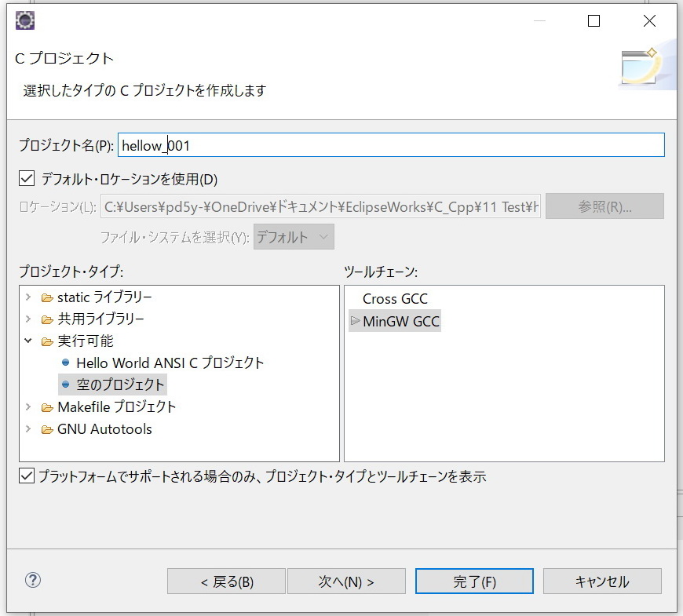This screenshot has width=683, height=616.
Task: Toggle the platform-supported project types checkbox
Action: 27,476
